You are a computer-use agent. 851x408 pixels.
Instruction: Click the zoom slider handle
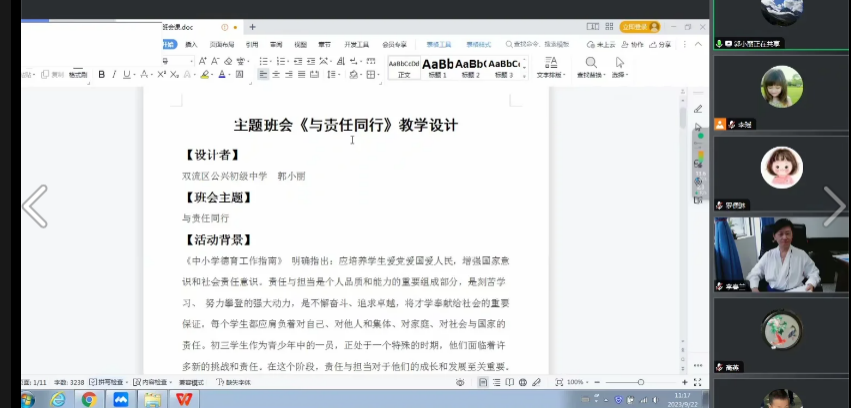click(641, 382)
